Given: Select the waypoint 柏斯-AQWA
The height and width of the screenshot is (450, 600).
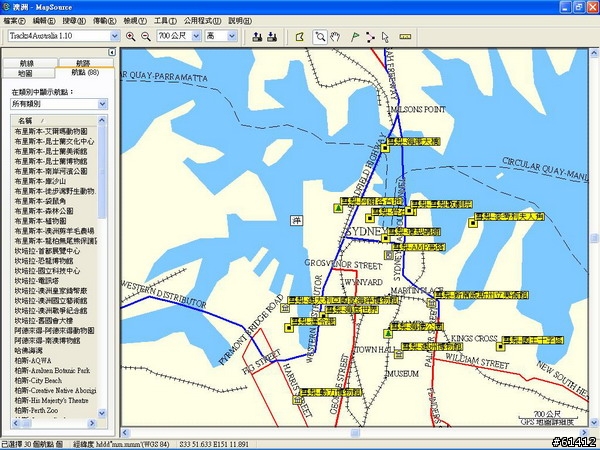Looking at the screenshot, I should pyautogui.click(x=33, y=360).
